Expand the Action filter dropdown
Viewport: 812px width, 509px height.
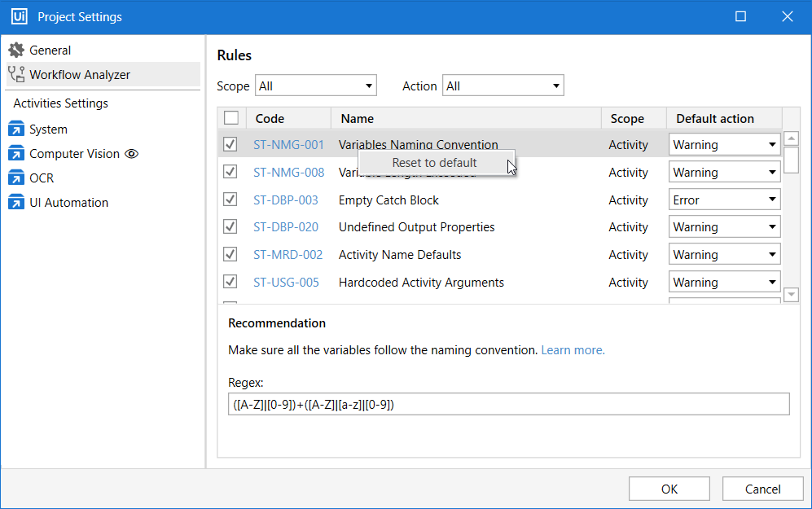point(503,86)
